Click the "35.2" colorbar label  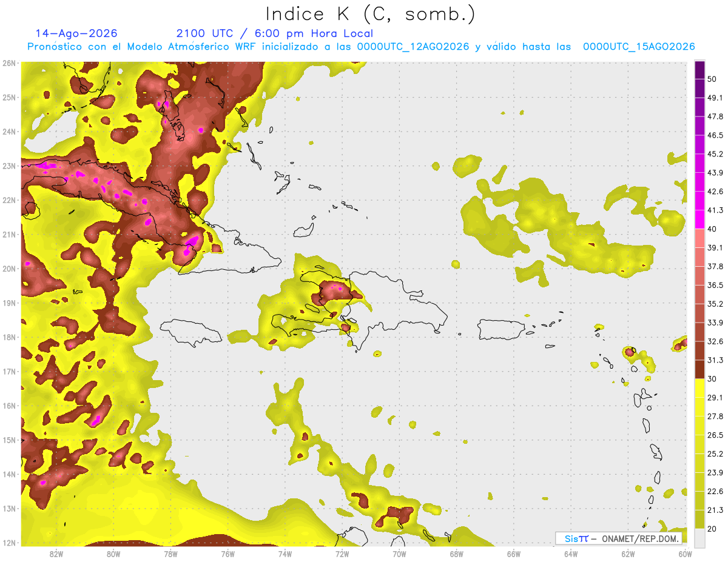715,304
